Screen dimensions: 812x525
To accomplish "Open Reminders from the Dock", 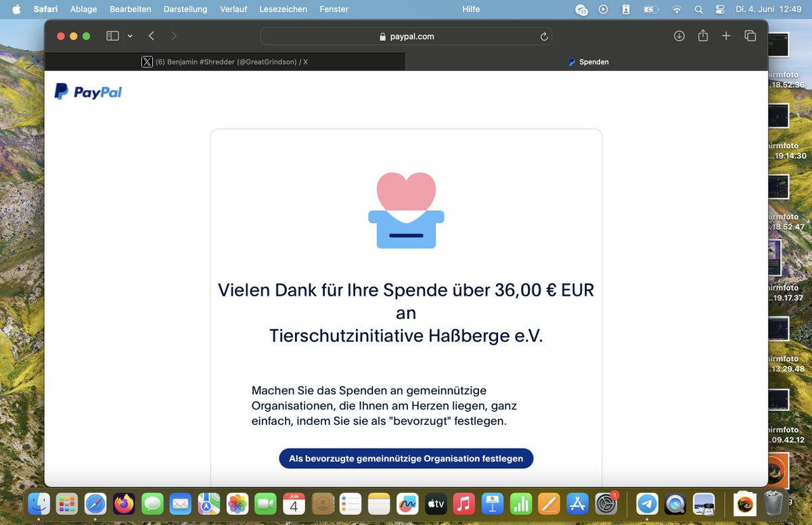I will tap(351, 503).
